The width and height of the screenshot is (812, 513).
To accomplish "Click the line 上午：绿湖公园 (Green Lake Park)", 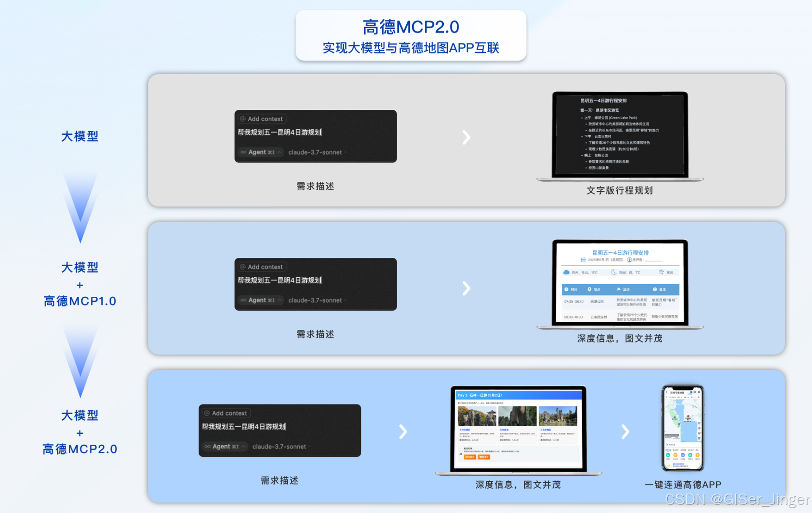I will tap(610, 118).
